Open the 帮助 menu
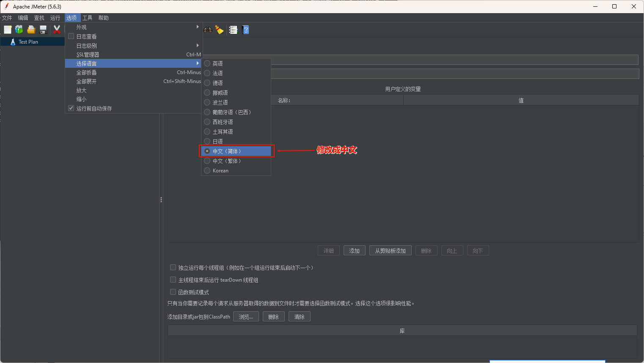The height and width of the screenshot is (363, 644). tap(104, 18)
